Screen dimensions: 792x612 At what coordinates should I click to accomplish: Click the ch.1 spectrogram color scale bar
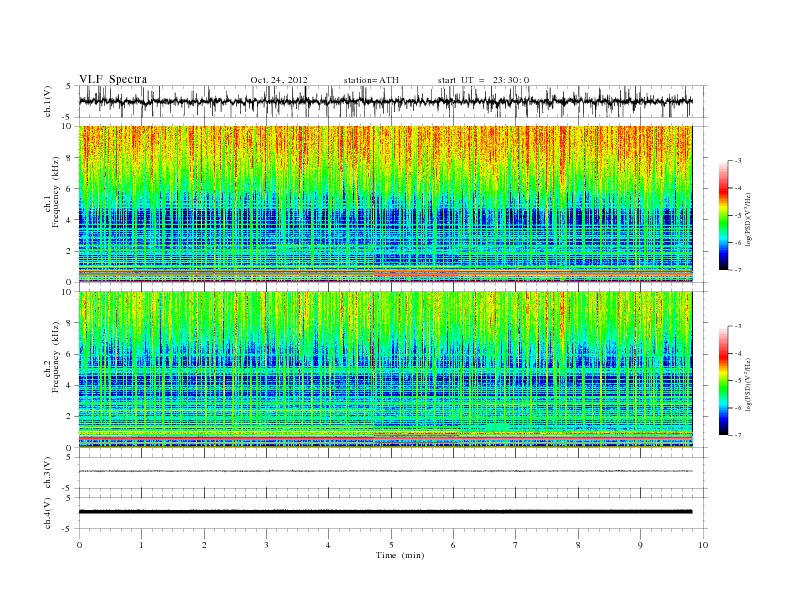pos(723,215)
